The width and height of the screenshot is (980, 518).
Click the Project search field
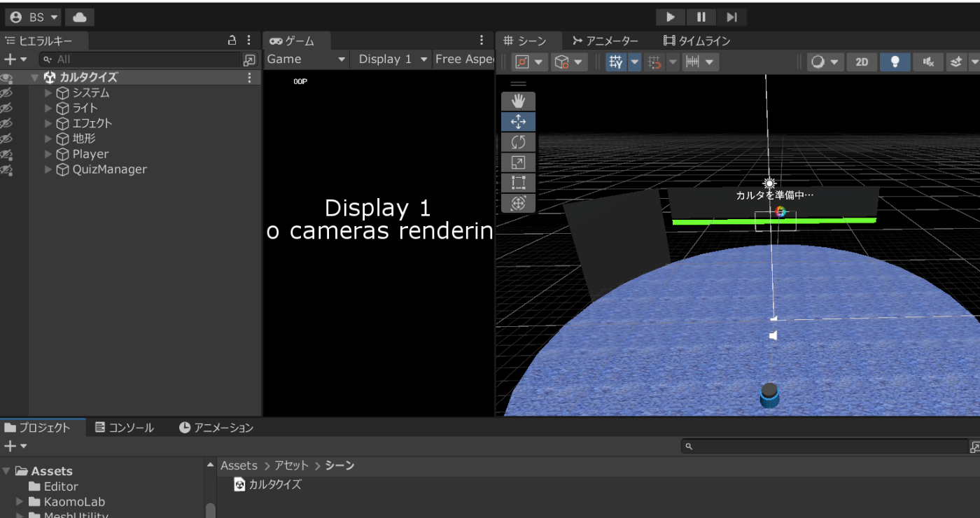(825, 446)
